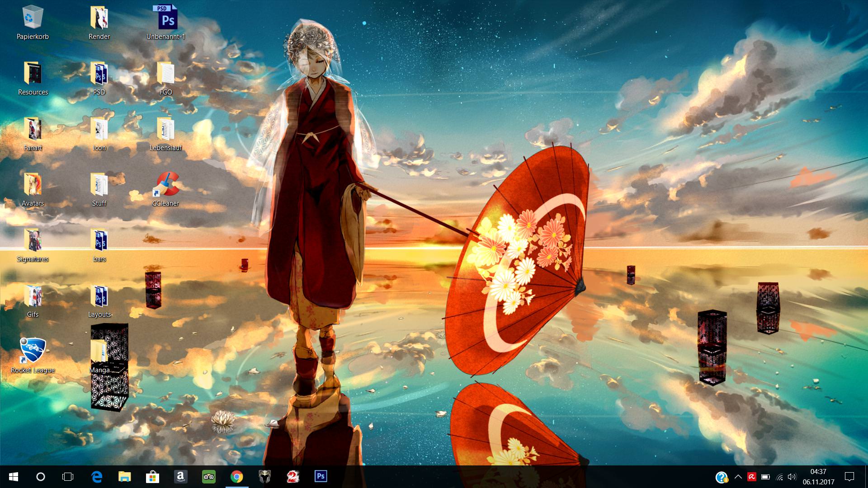Image resolution: width=868 pixels, height=488 pixels.
Task: Launch the Amazon app from taskbar
Action: coord(180,477)
